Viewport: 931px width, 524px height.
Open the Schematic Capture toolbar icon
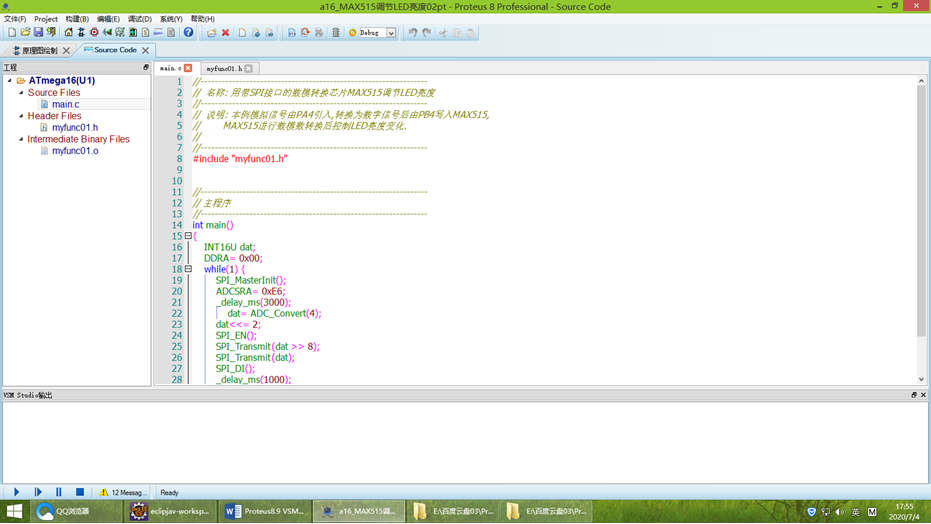click(x=81, y=33)
